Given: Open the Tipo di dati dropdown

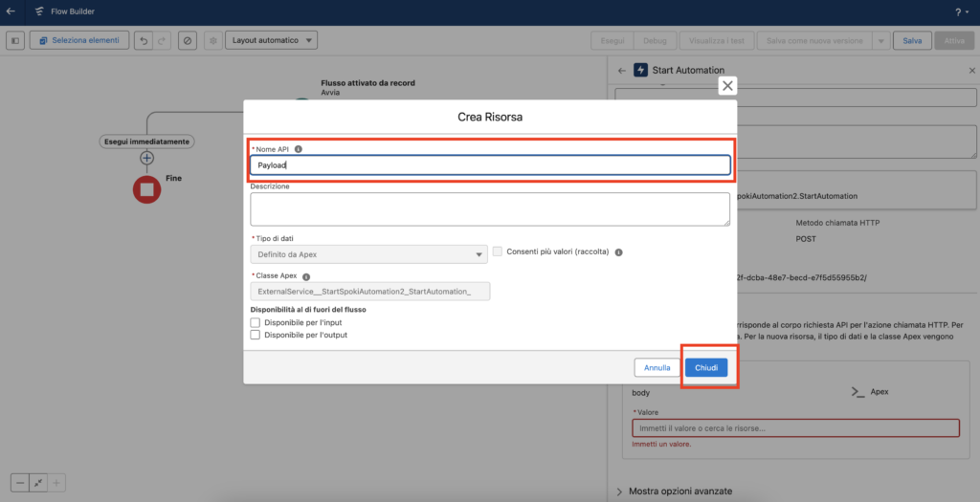Looking at the screenshot, I should (x=368, y=253).
